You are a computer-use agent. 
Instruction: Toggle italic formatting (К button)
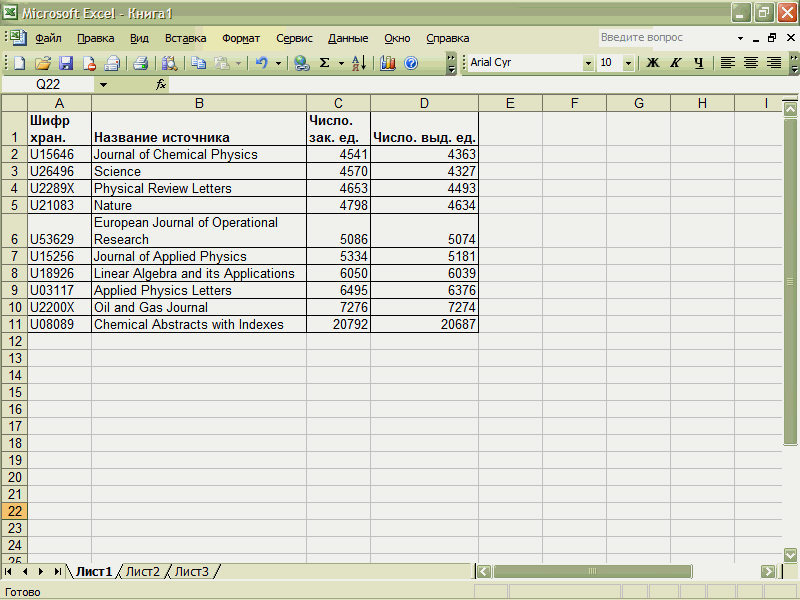676,63
